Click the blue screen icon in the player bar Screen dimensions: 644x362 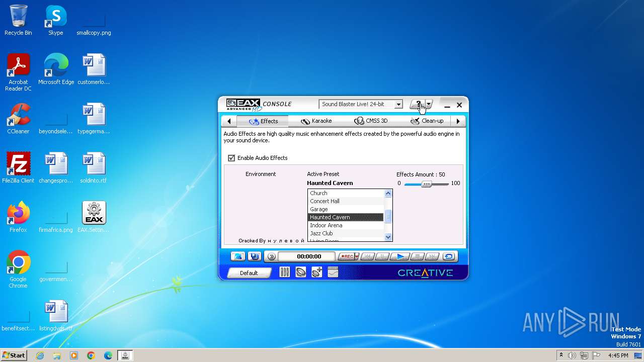click(238, 256)
